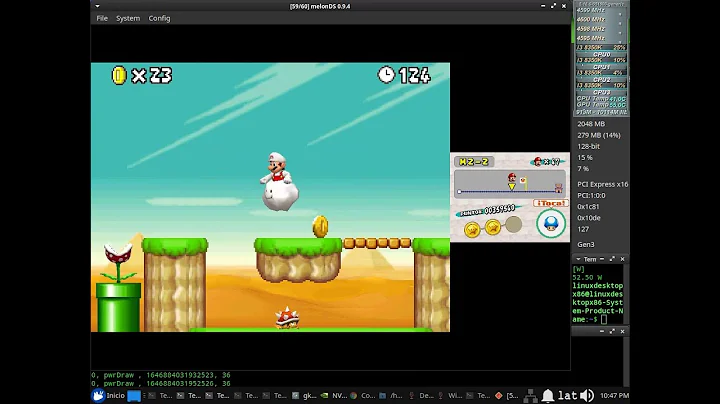Open the Config menu in melonDS
The width and height of the screenshot is (720, 404).
coord(159,18)
